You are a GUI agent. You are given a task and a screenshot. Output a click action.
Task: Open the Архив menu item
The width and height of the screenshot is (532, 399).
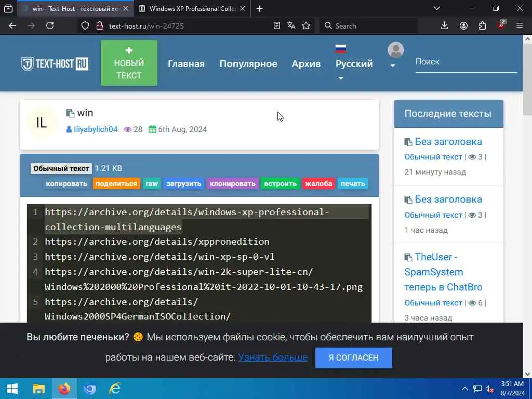coord(306,64)
